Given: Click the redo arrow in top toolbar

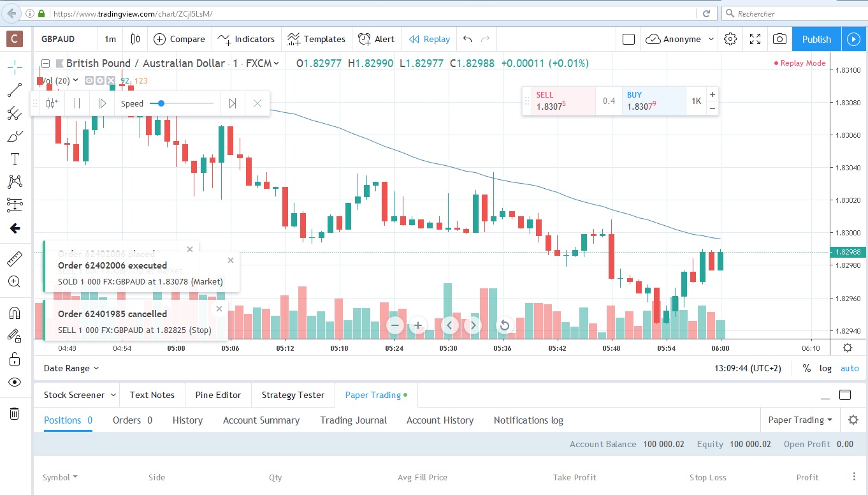Looking at the screenshot, I should coord(486,39).
